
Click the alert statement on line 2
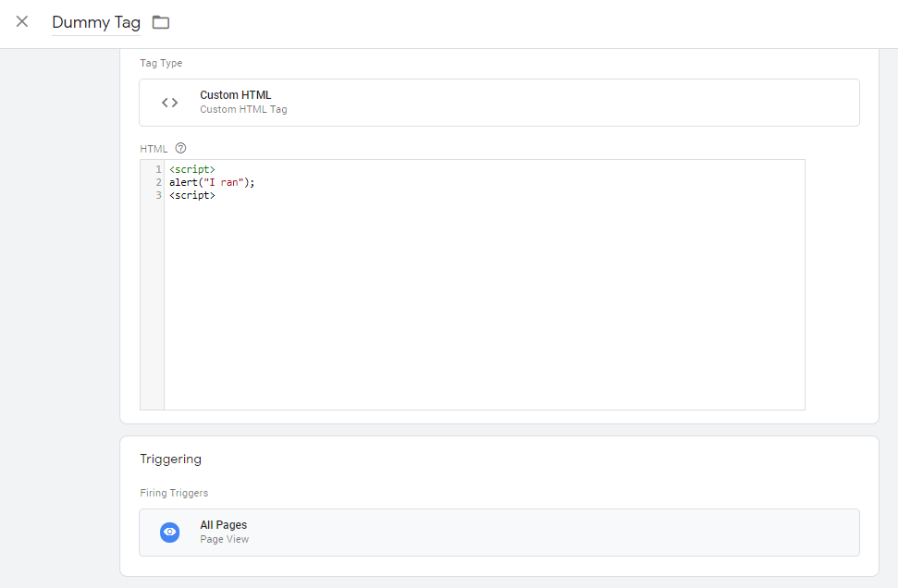pos(185,183)
